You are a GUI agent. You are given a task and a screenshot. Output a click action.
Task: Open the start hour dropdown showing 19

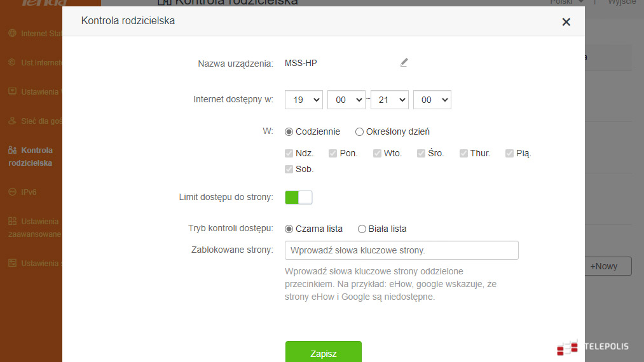pyautogui.click(x=303, y=100)
